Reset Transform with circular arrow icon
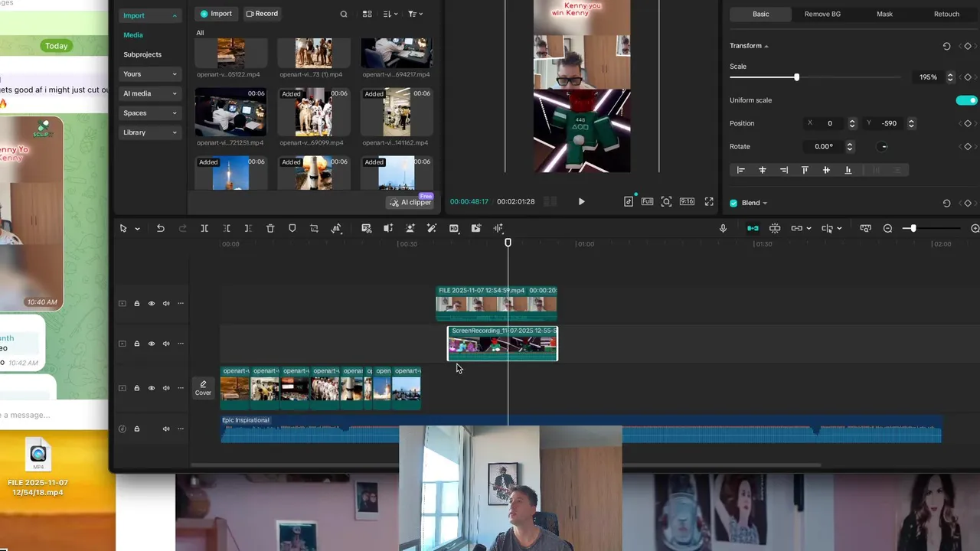This screenshot has width=980, height=551. (x=946, y=46)
